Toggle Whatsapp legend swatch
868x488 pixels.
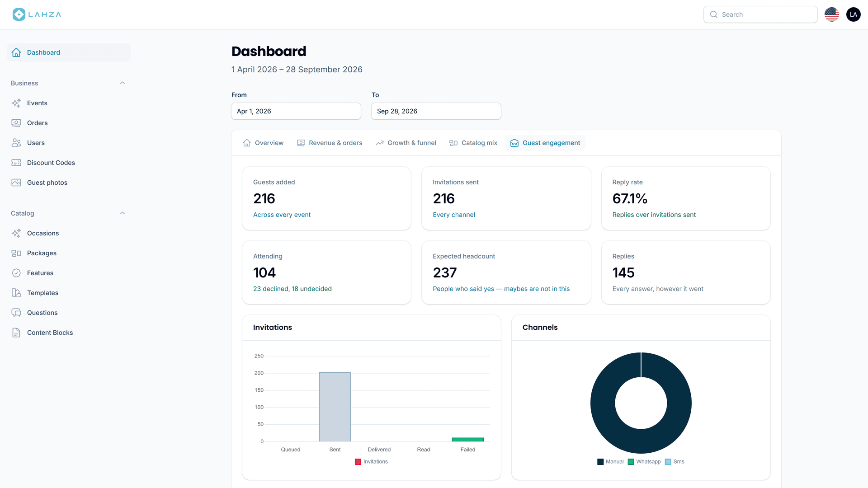coord(631,462)
